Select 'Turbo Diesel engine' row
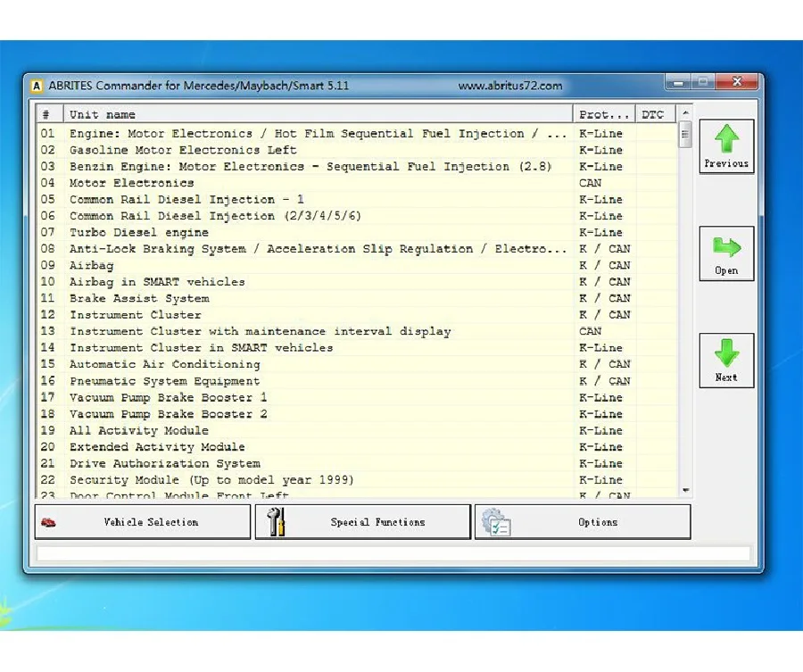The height and width of the screenshot is (672, 803). (x=357, y=232)
